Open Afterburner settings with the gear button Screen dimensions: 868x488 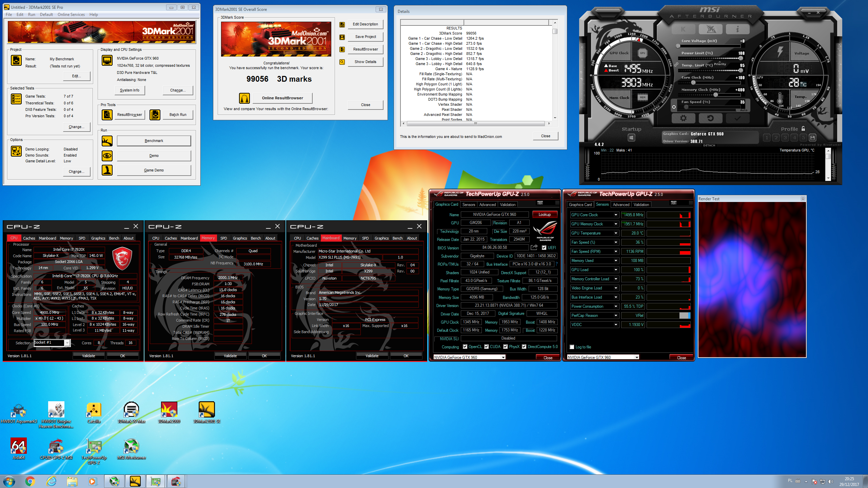point(684,118)
